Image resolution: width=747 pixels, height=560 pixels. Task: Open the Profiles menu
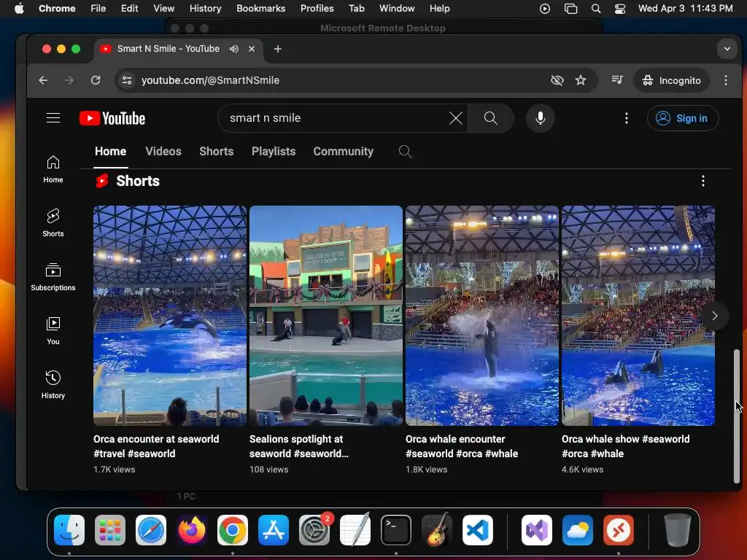click(317, 8)
